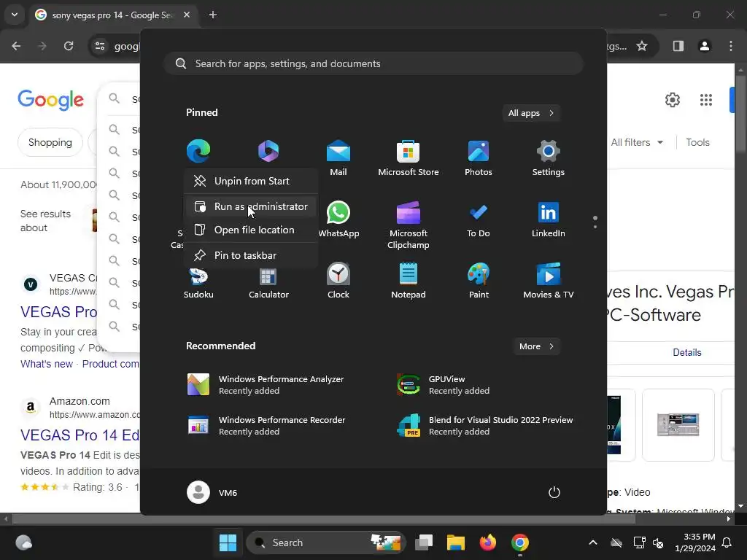Image resolution: width=747 pixels, height=560 pixels.
Task: Expand the All apps list
Action: [x=531, y=113]
